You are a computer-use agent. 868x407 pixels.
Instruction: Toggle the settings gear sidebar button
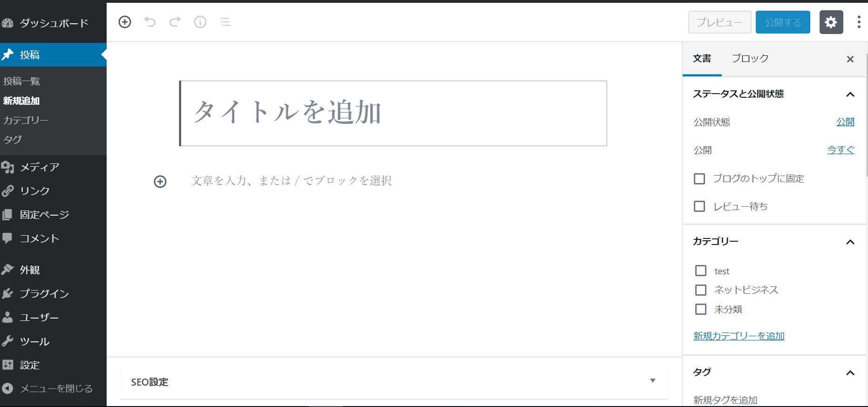pos(831,22)
